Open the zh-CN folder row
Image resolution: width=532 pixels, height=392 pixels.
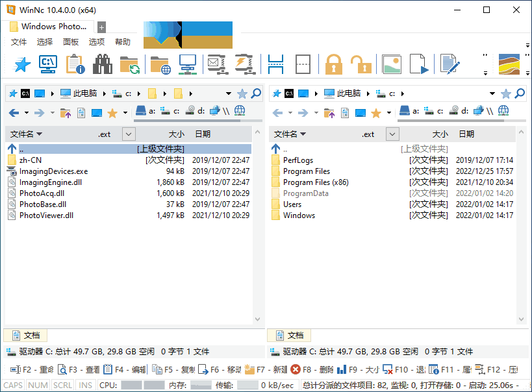pos(129,160)
